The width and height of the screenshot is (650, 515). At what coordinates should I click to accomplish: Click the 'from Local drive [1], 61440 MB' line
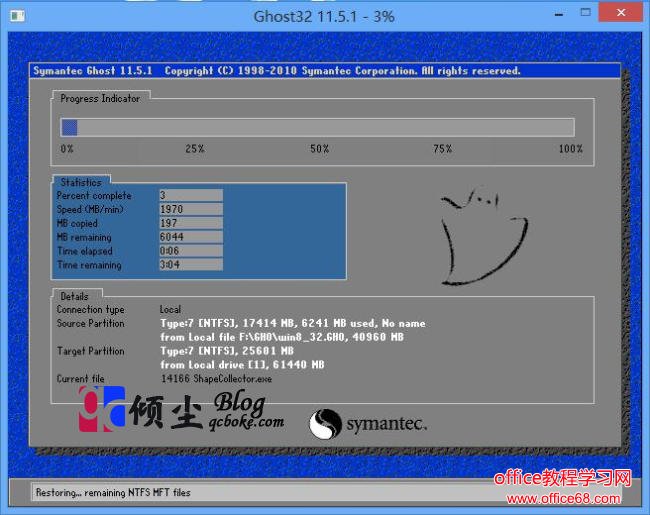(243, 365)
